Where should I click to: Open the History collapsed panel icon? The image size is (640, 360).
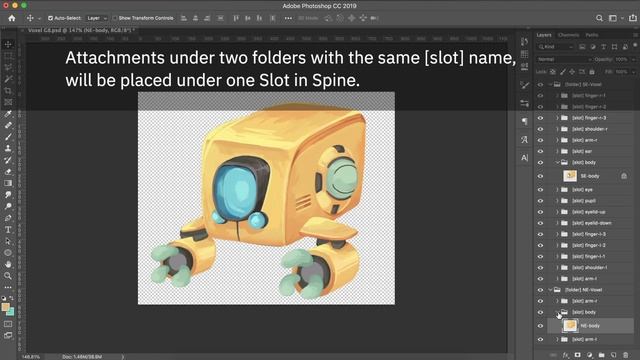click(x=524, y=41)
